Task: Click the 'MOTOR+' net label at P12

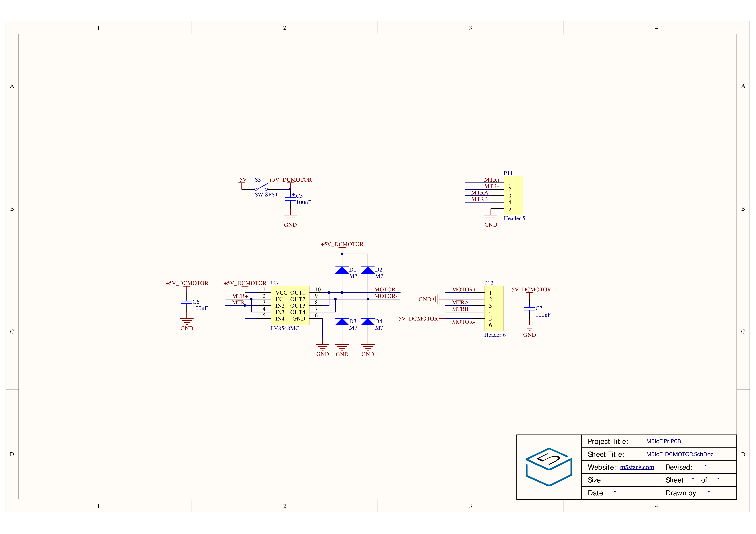Action: (464, 290)
